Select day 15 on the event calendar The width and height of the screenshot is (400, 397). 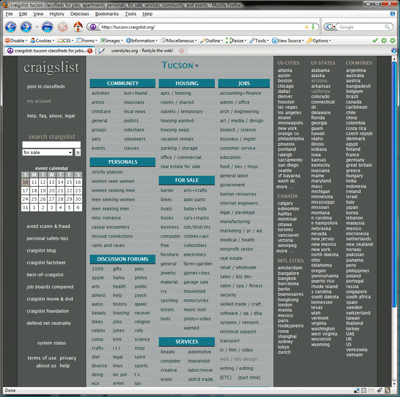[69, 182]
